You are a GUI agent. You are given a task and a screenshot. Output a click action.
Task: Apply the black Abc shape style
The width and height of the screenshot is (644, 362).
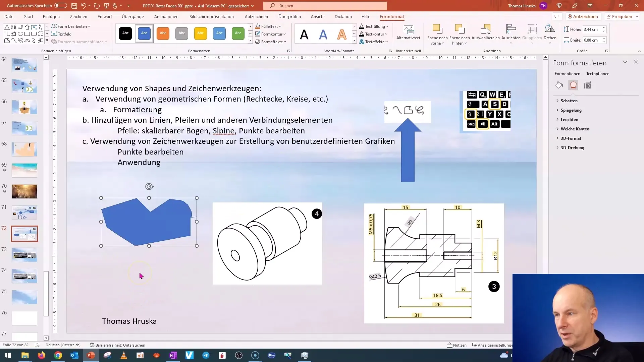[125, 33]
